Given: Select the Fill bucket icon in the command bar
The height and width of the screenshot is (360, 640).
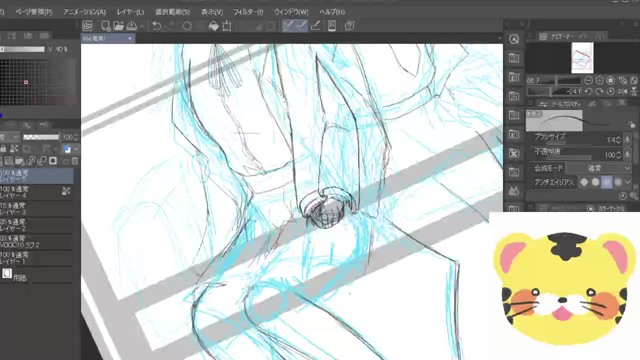Looking at the screenshot, I should point(213,26).
